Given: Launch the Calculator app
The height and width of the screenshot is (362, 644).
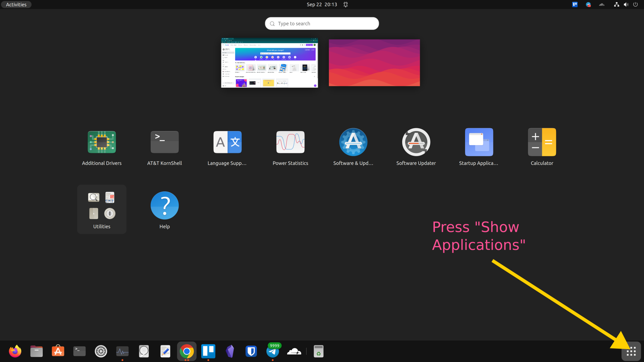Looking at the screenshot, I should tap(541, 142).
